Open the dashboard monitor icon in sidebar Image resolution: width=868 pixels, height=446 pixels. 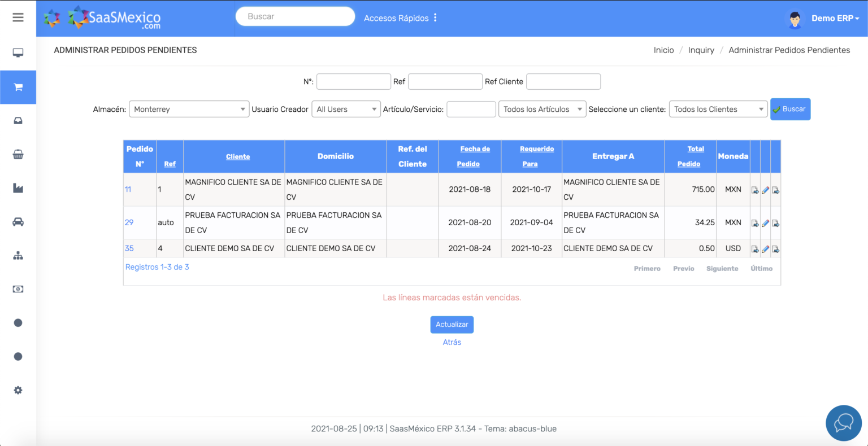click(18, 53)
